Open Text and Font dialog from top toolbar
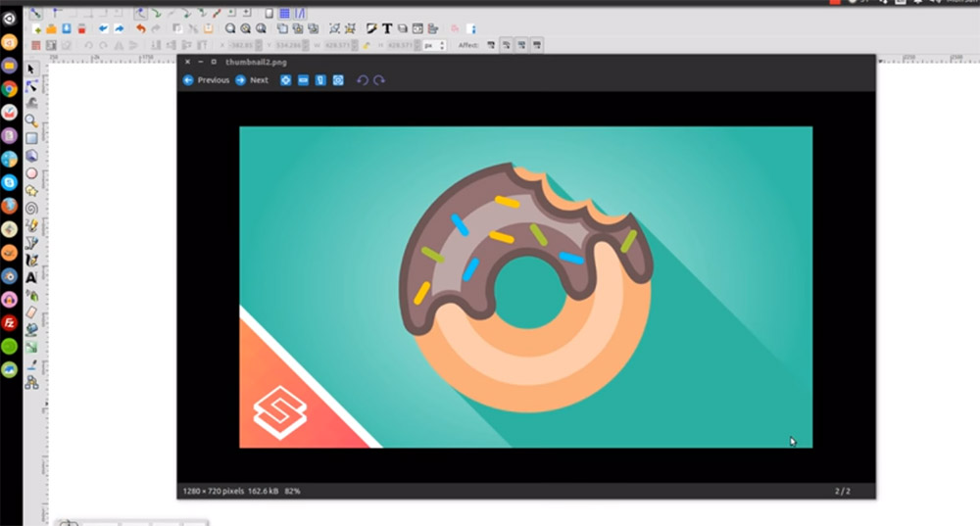Image resolution: width=980 pixels, height=526 pixels. [387, 28]
